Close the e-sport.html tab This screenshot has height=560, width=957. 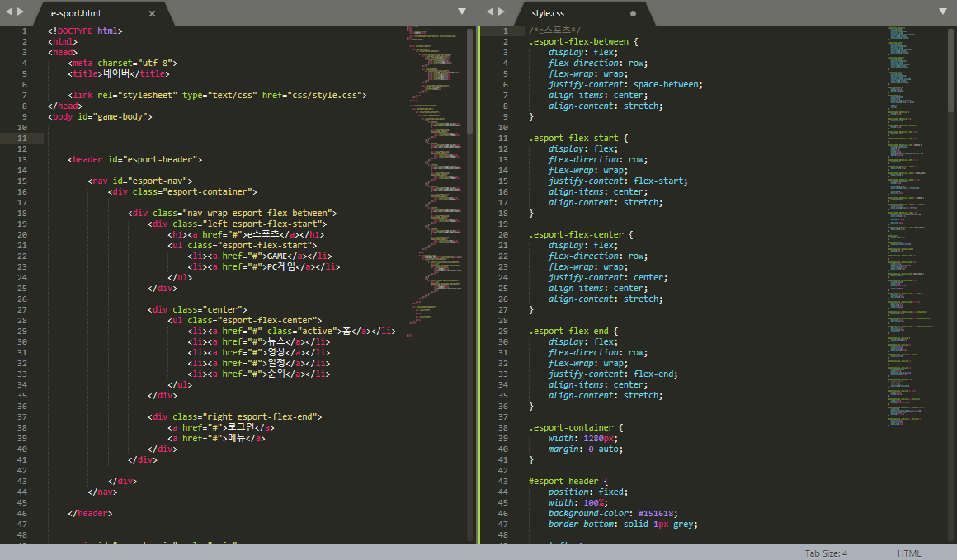coord(152,13)
